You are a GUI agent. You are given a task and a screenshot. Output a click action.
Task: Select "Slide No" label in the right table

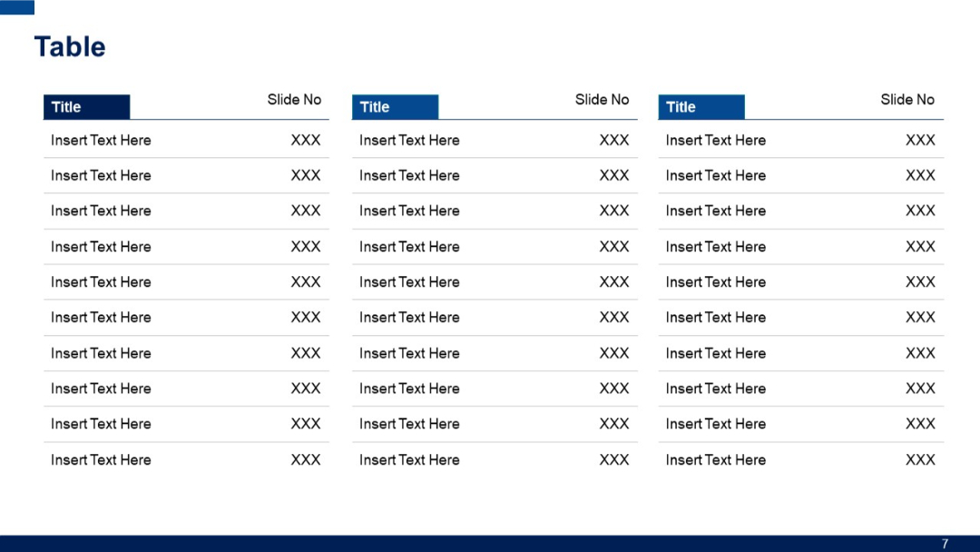coord(907,99)
